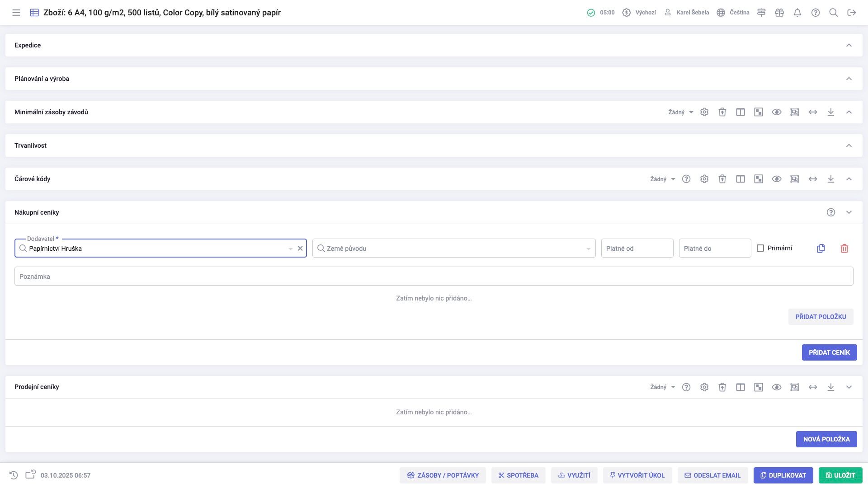The image size is (868, 488).
Task: Open Žádný dropdown in Prodejní ceníky
Action: point(663,387)
